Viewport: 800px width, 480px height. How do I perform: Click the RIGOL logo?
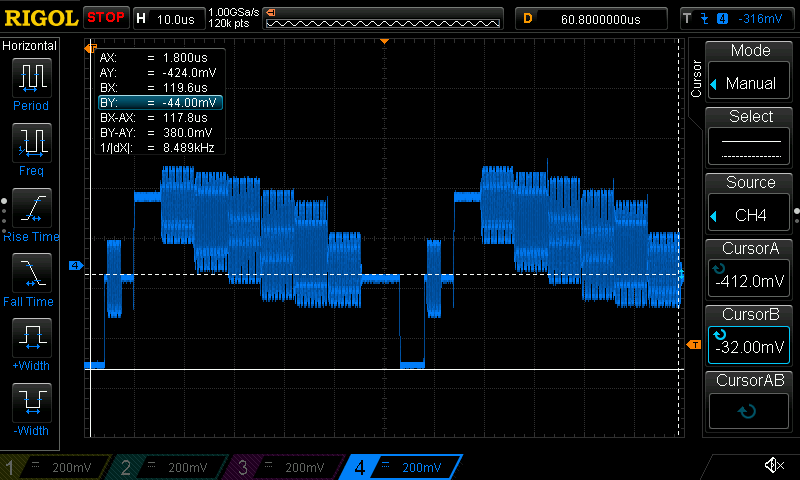(41, 18)
